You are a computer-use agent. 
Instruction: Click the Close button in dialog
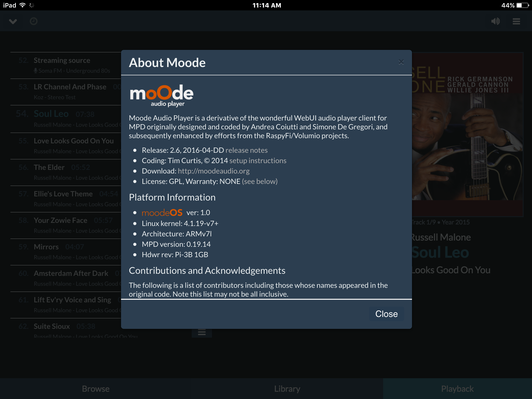387,314
